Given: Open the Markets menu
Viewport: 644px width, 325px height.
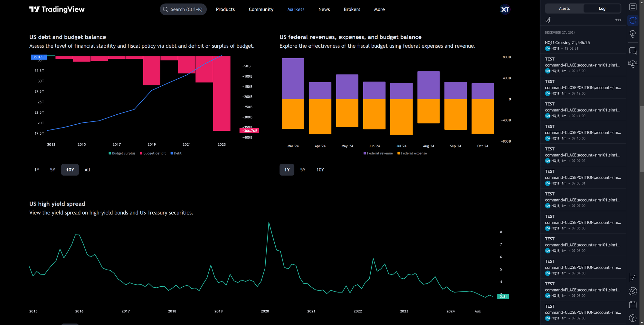Looking at the screenshot, I should pyautogui.click(x=296, y=9).
